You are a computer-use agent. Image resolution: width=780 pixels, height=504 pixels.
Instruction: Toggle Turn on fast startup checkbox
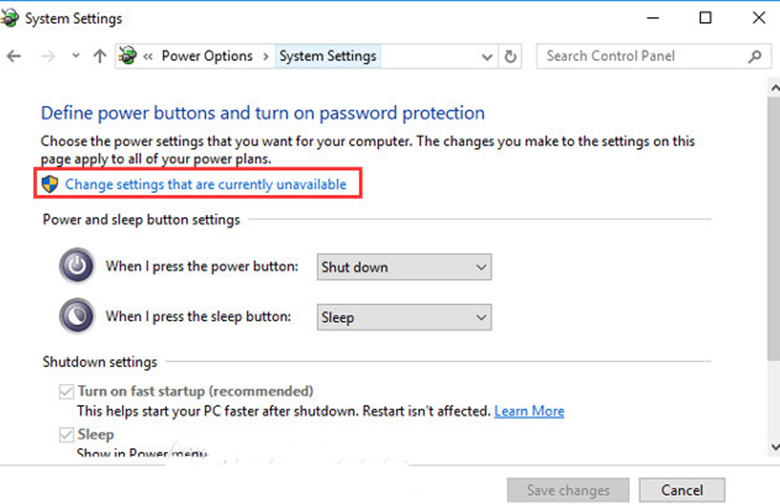67,391
